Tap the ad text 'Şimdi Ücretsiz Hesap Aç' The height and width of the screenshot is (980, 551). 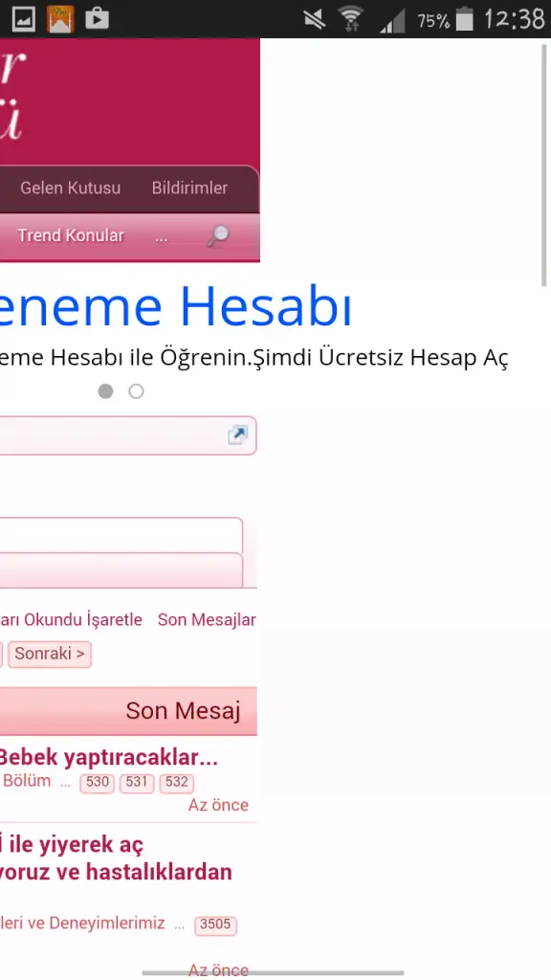381,358
